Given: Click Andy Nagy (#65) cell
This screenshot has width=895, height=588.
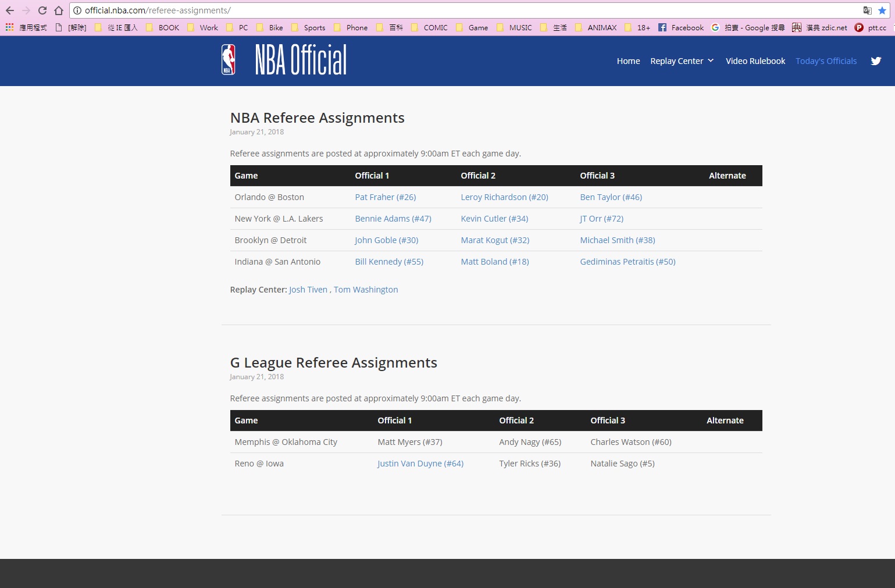Looking at the screenshot, I should 530,442.
